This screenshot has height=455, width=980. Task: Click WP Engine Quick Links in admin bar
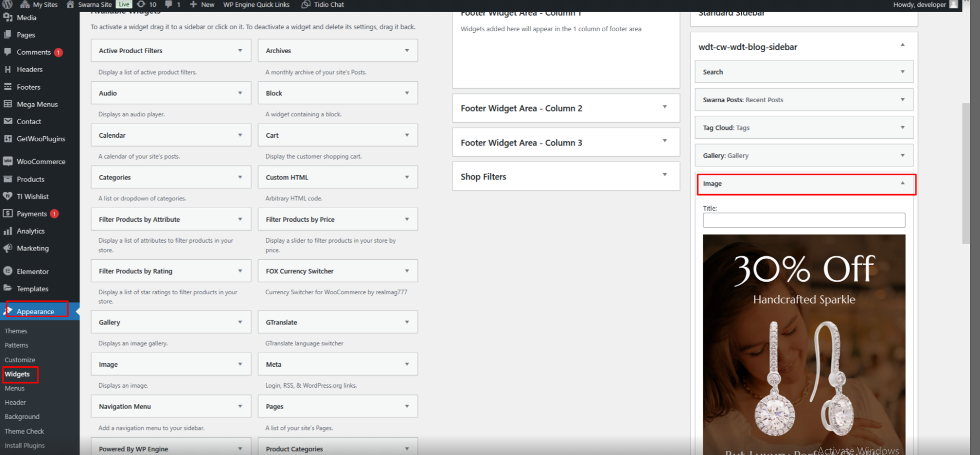click(x=256, y=4)
